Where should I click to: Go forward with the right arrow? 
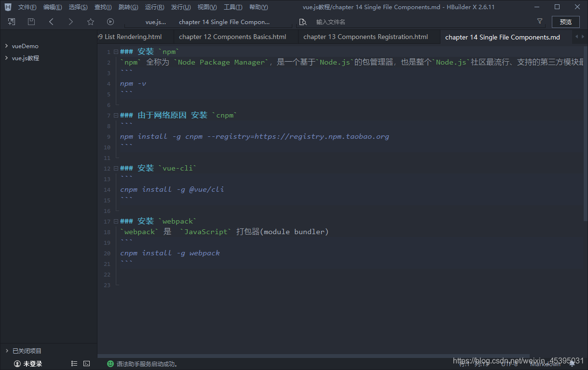pyautogui.click(x=71, y=22)
